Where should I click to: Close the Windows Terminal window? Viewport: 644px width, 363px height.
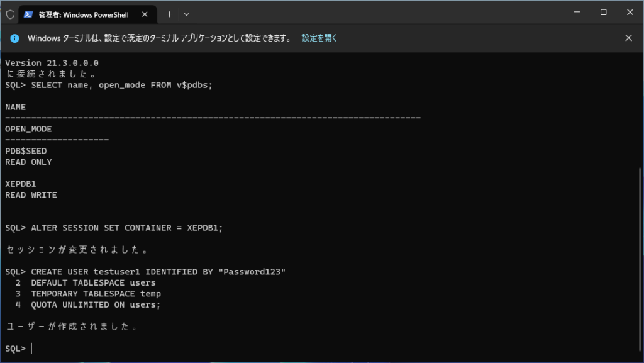630,13
